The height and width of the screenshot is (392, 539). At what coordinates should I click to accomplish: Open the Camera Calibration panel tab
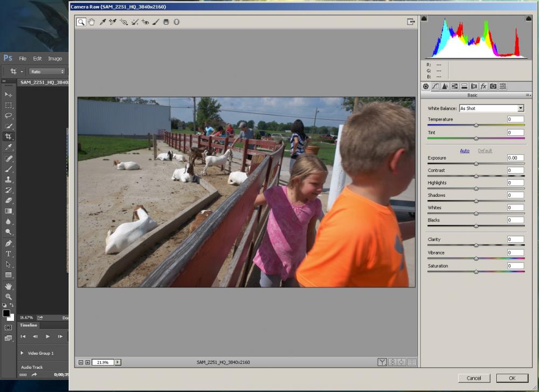click(493, 86)
